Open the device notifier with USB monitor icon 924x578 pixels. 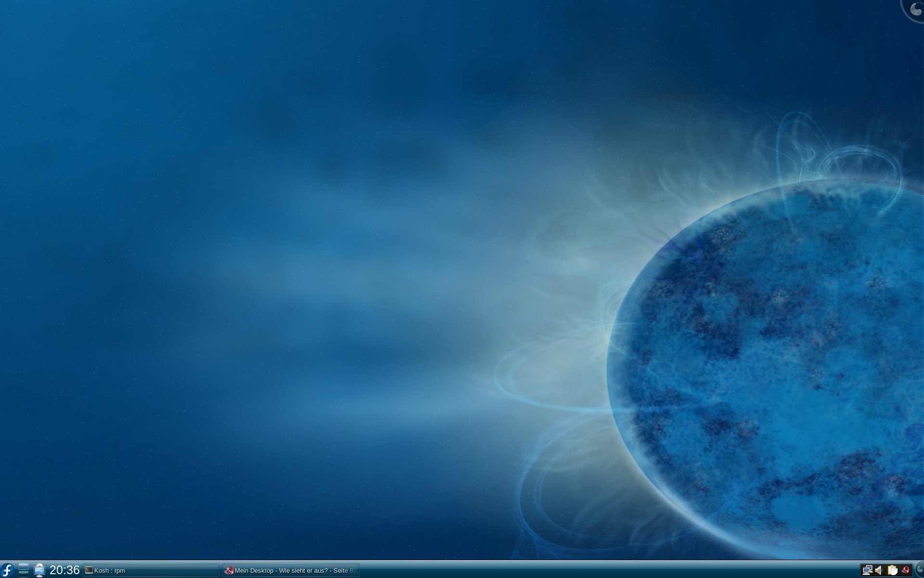39,570
